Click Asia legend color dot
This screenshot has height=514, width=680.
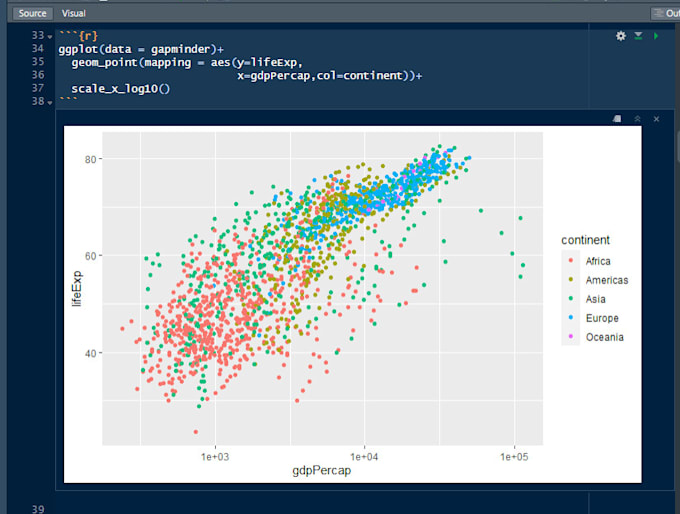571,298
